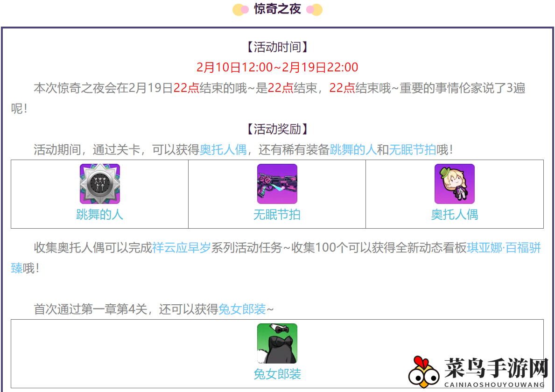Viewport: 555px width, 392px height.
Task: Click the 惊奇之夜 section title
Action: click(x=277, y=9)
